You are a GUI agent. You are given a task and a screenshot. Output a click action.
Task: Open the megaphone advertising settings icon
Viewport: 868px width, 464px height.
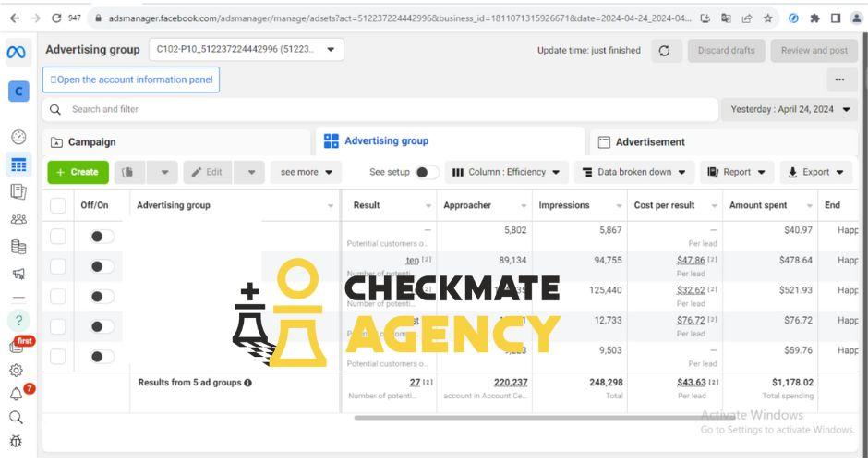(18, 274)
